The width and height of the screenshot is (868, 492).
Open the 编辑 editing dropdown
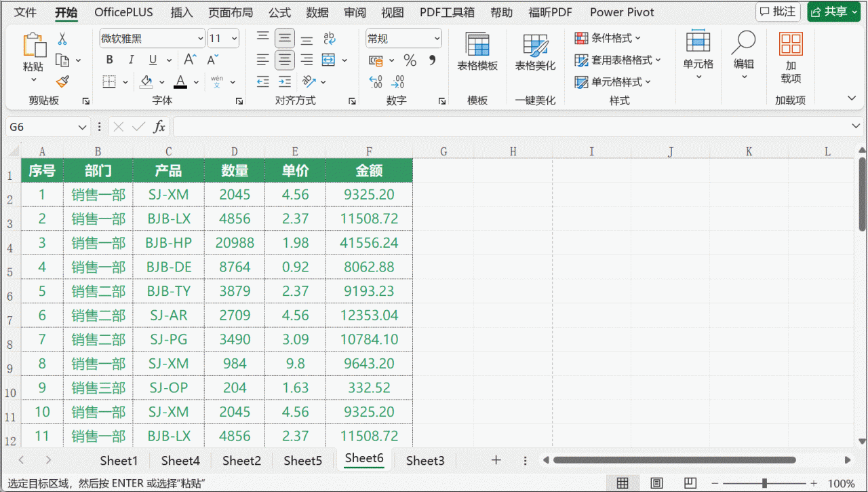[x=743, y=56]
